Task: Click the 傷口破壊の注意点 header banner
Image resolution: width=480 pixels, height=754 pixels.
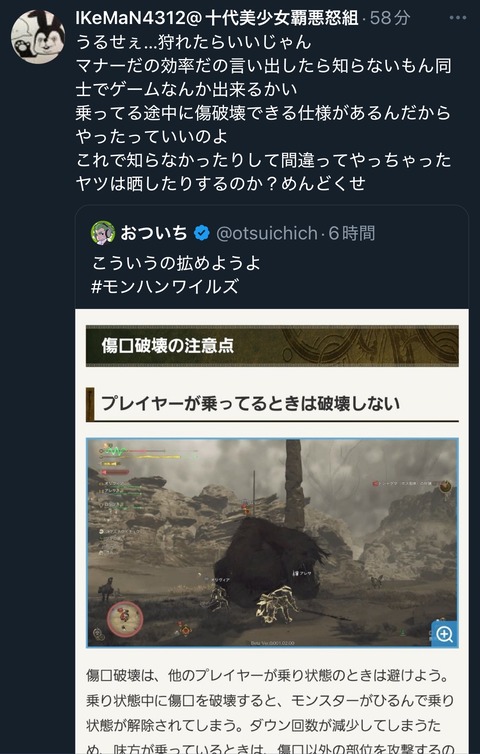Action: [272, 346]
